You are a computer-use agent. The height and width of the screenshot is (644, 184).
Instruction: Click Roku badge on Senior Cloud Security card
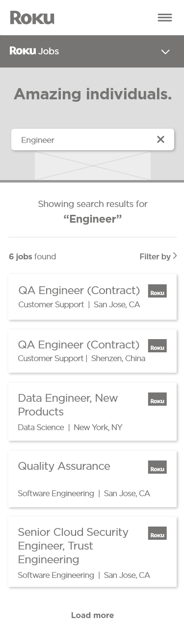pos(158,533)
